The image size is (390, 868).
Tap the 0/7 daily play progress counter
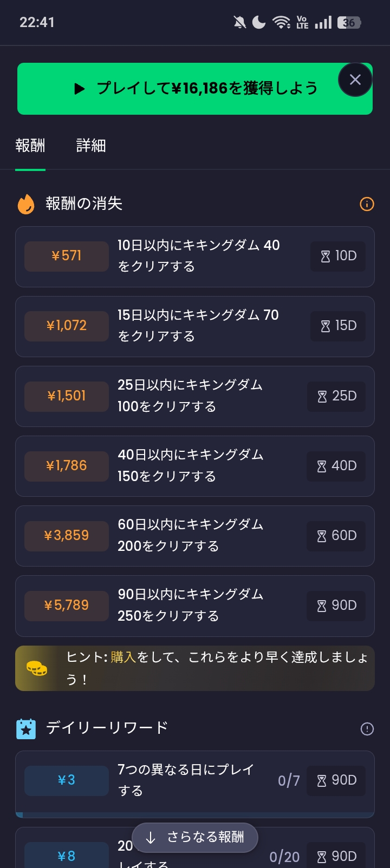tap(289, 780)
